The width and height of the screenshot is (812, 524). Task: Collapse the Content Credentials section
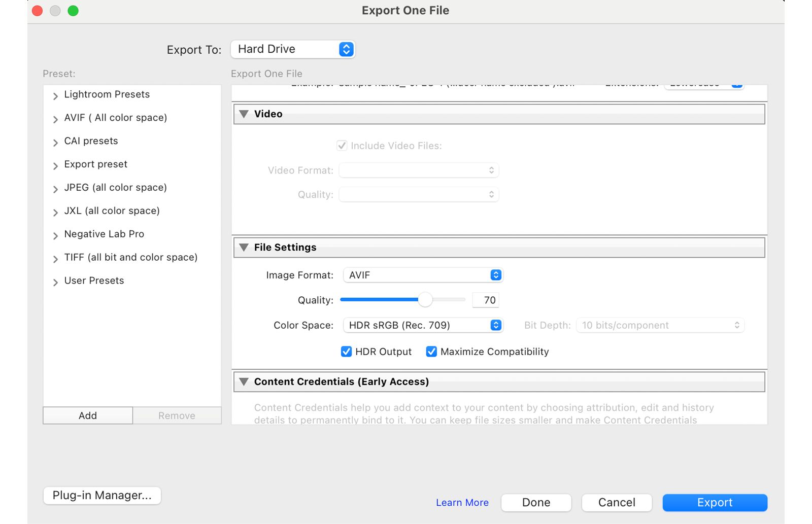(244, 381)
